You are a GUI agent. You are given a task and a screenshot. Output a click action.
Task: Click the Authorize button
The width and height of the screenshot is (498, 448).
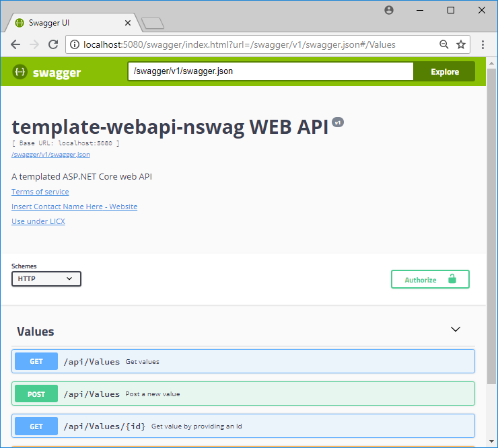(430, 279)
